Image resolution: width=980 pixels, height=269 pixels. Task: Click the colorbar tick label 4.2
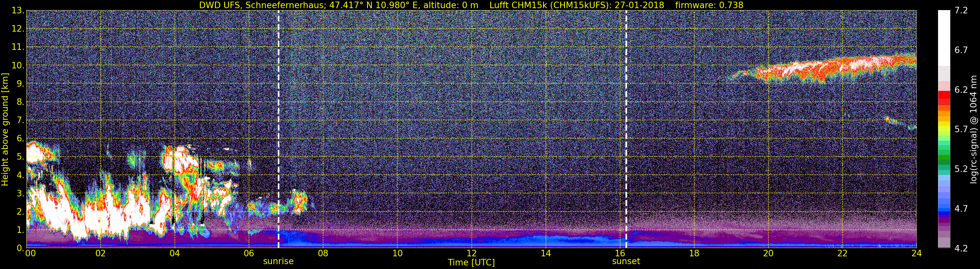pyautogui.click(x=961, y=248)
